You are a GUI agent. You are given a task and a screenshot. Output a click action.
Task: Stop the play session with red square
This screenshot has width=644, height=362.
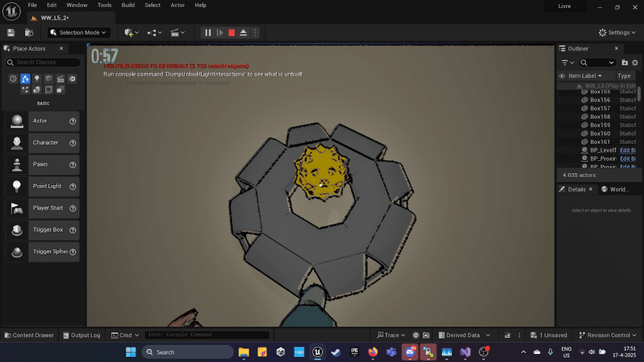click(x=231, y=33)
